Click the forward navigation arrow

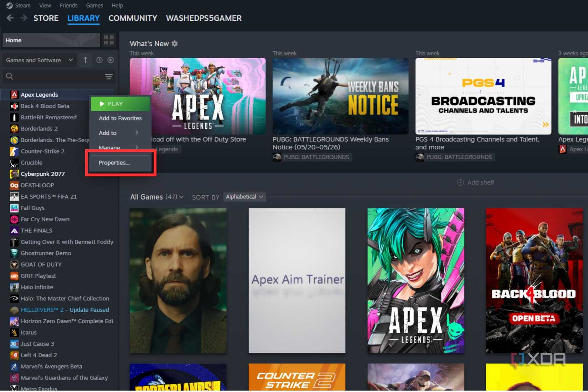pyautogui.click(x=24, y=18)
